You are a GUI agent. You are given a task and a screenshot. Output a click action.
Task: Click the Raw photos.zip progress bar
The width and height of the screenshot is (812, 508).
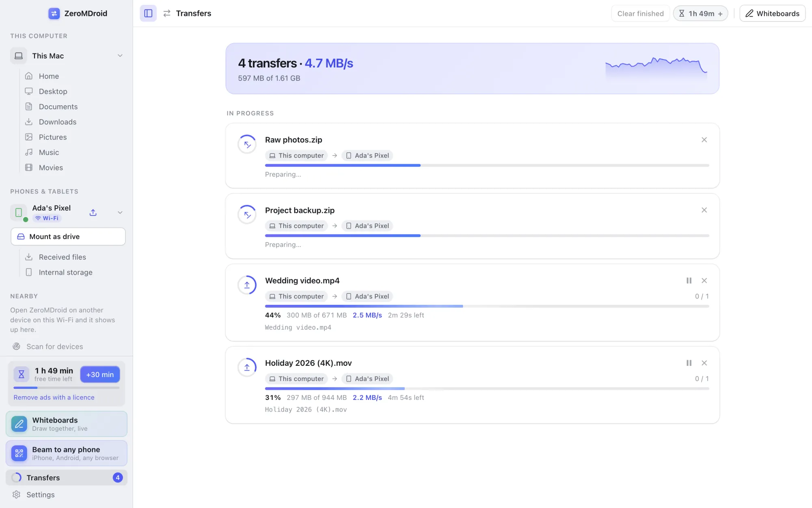pos(487,165)
